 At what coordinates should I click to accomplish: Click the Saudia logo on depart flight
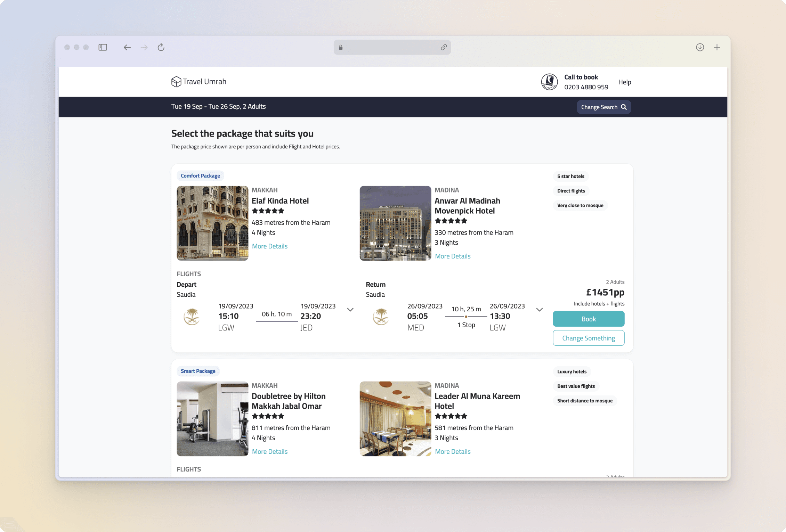(192, 317)
